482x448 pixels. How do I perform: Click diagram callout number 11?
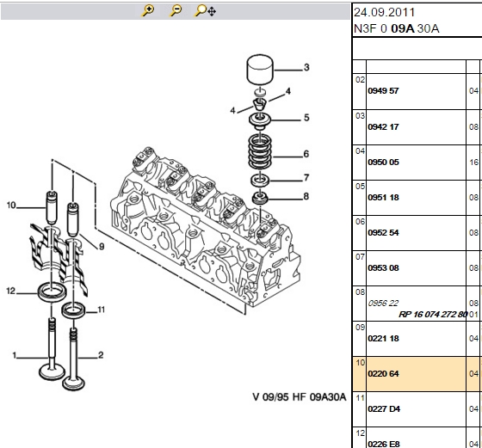(x=102, y=310)
